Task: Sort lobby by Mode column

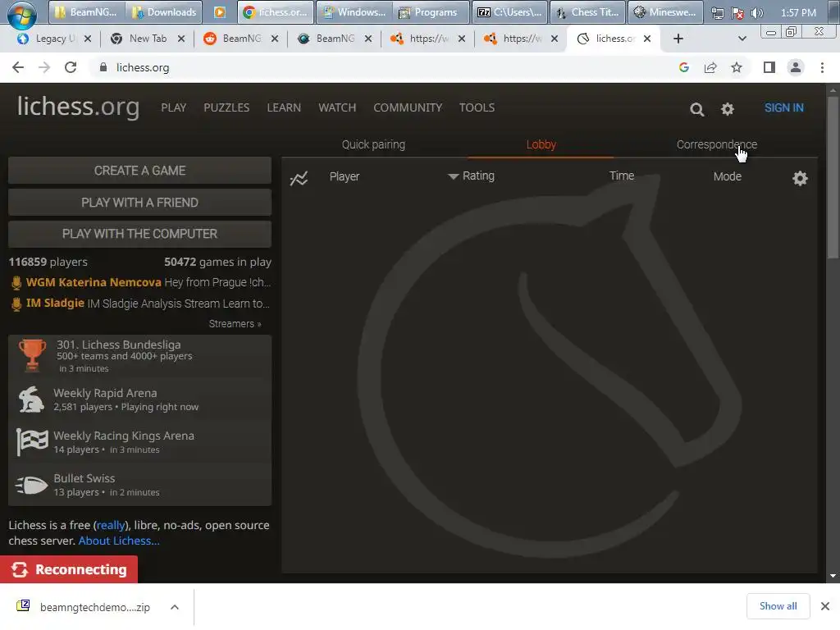Action: click(x=727, y=176)
